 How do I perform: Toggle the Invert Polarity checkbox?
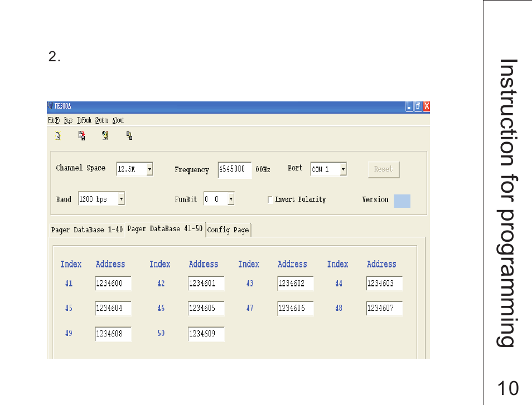[x=270, y=200]
